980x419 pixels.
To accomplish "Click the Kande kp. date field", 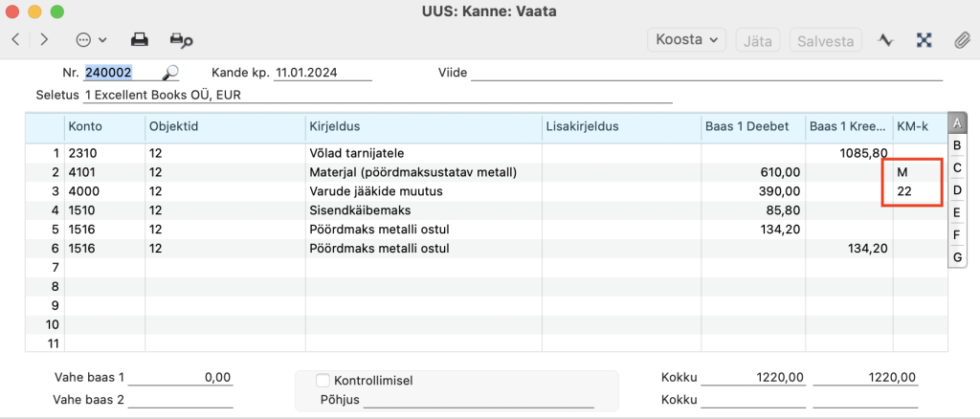I will [322, 73].
